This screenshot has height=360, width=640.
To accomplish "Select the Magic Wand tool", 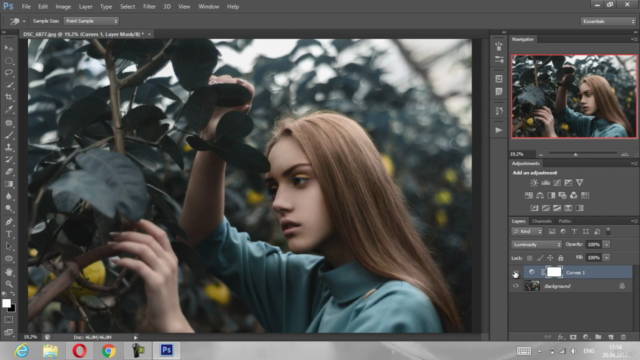I will 9,85.
